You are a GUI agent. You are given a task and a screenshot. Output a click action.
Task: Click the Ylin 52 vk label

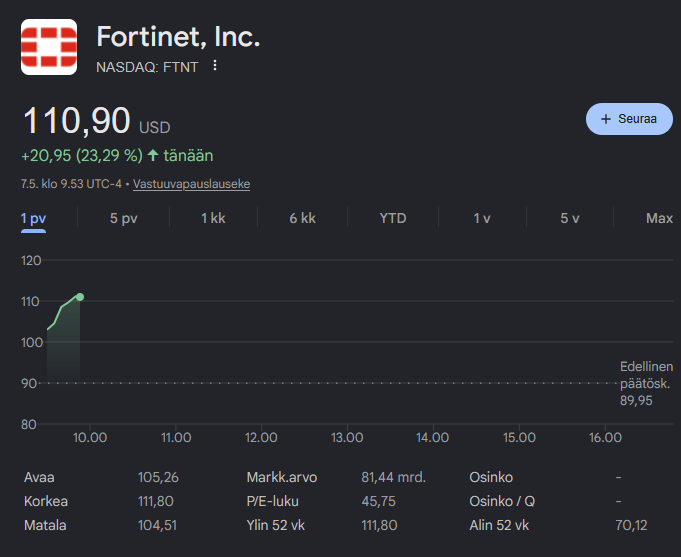point(276,525)
